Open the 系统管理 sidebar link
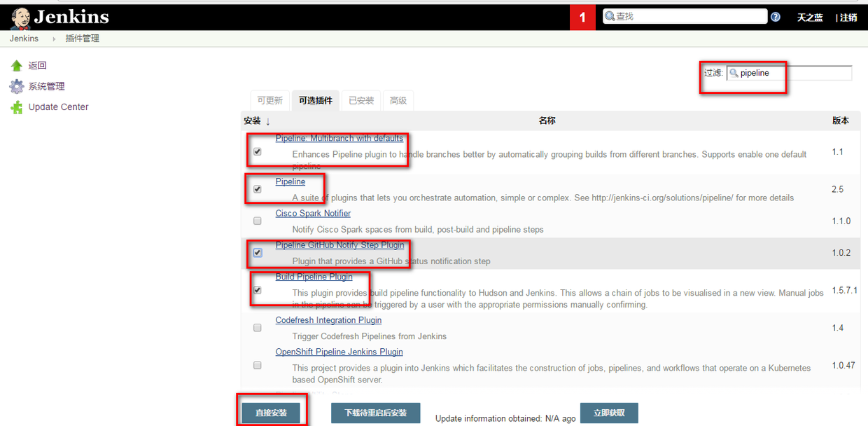 coord(46,86)
